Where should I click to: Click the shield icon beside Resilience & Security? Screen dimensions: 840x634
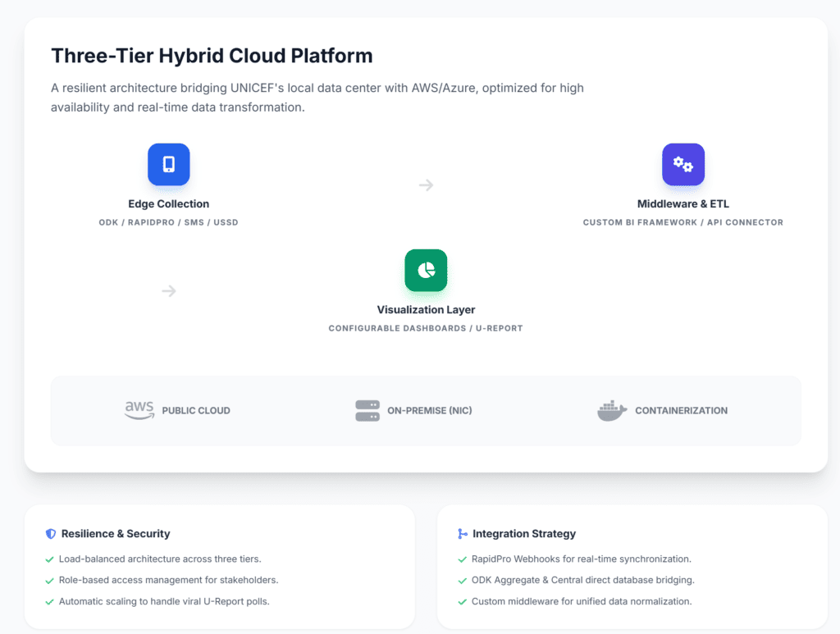(51, 534)
